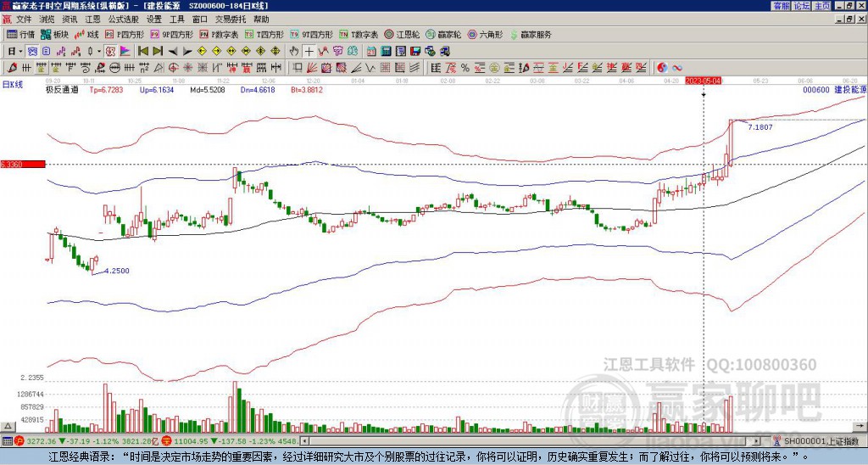868x465 pixels.
Task: Click the save floppy disk icon
Action: 415,52
